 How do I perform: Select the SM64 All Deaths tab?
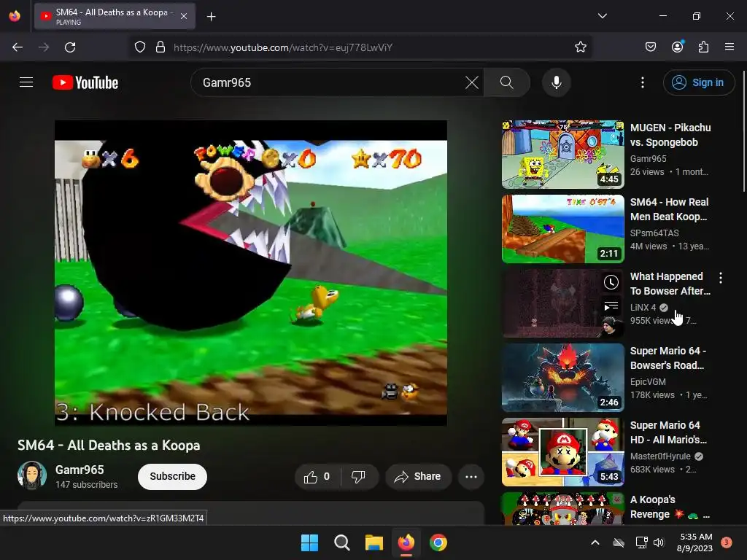115,16
